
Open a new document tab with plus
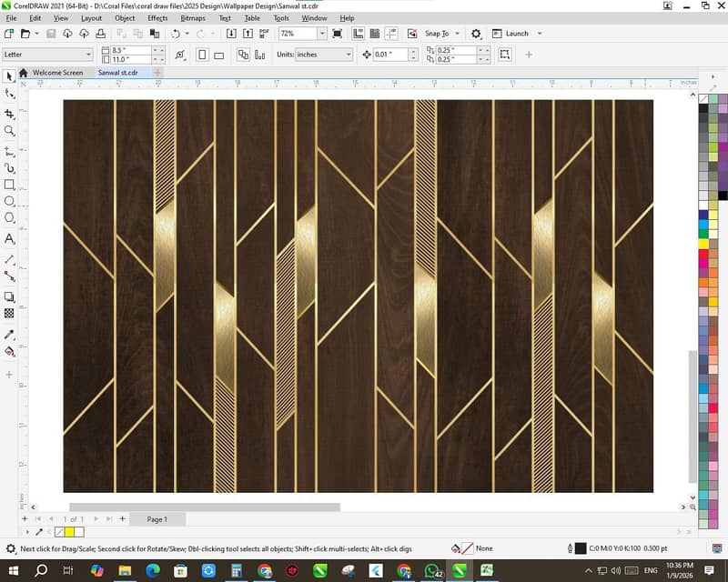click(157, 73)
